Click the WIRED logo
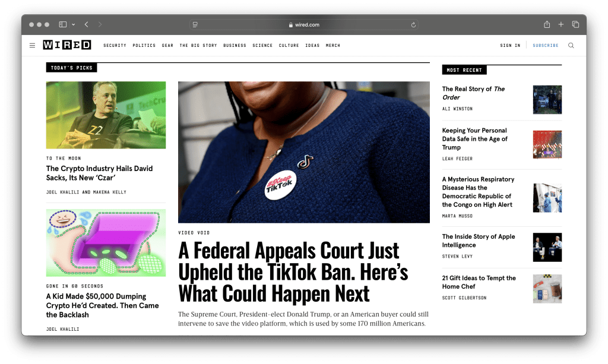 67,45
